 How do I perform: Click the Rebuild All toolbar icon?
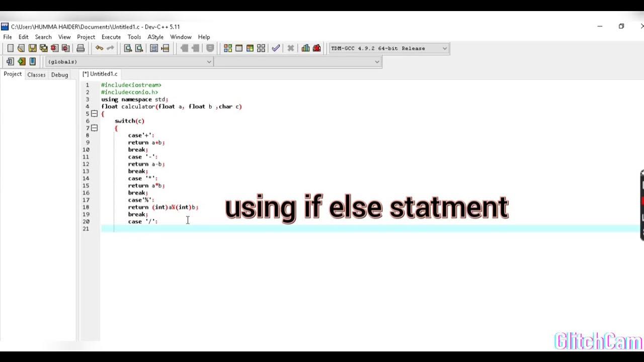pyautogui.click(x=261, y=48)
